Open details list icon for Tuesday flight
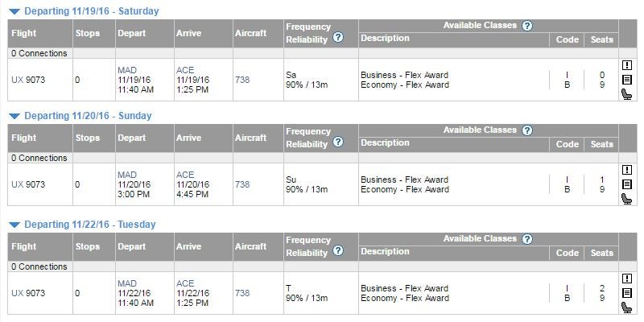 (627, 293)
